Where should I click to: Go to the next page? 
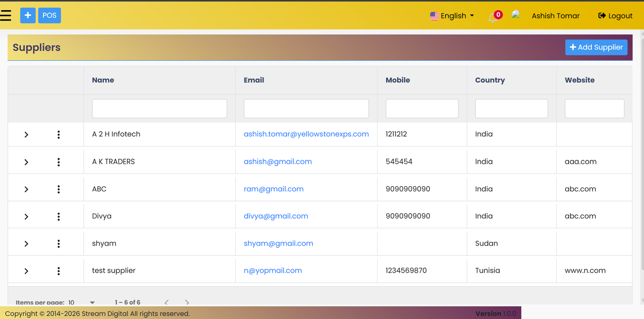coord(187,302)
